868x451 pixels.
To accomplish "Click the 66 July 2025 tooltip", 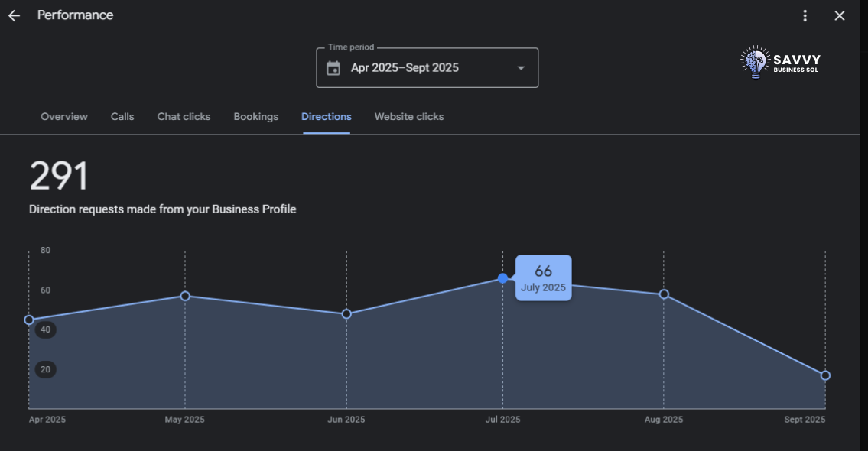I will 544,277.
